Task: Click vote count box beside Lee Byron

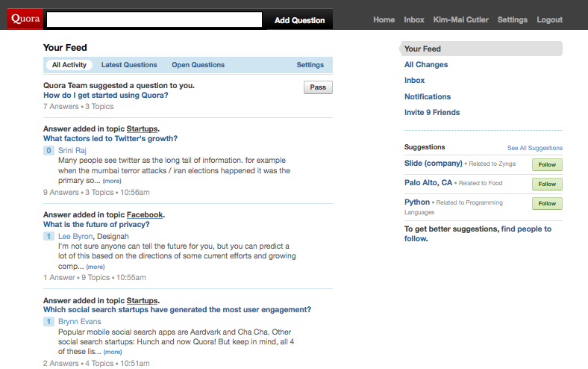Action: [x=49, y=236]
